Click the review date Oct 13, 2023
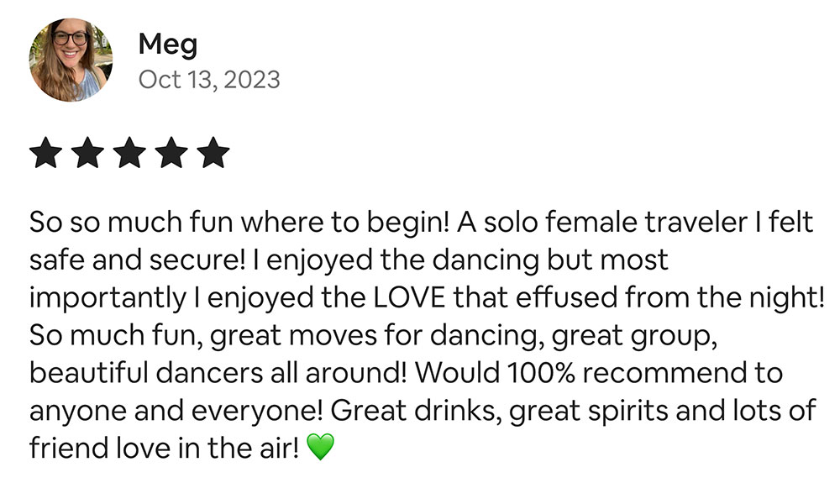The width and height of the screenshot is (840, 504). (209, 80)
